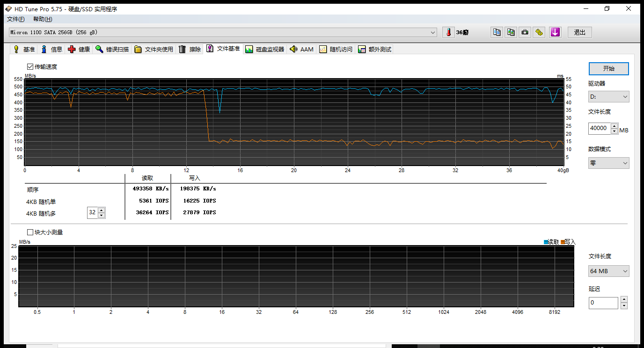The width and height of the screenshot is (644, 348).
Task: Click the 开始 start button
Action: tap(608, 68)
